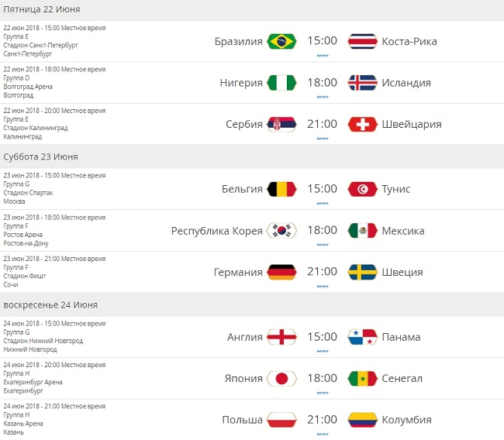Open the Англия team link
Viewport: 504px width, 440px height.
coord(245,337)
